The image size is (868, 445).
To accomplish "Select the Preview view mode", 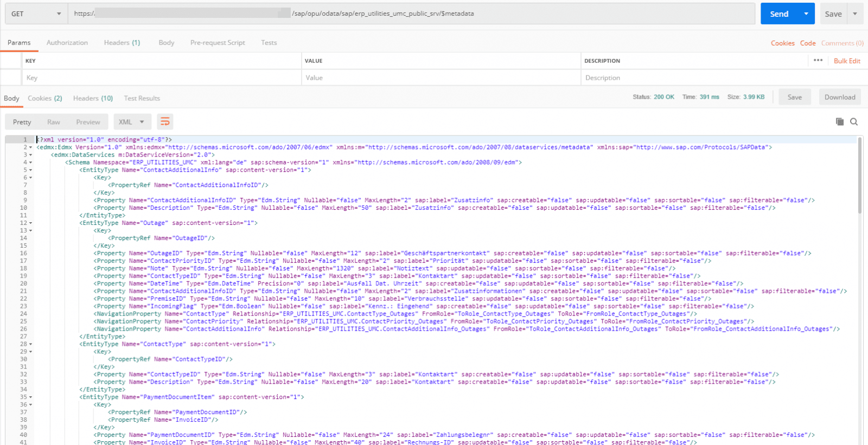I will point(88,122).
